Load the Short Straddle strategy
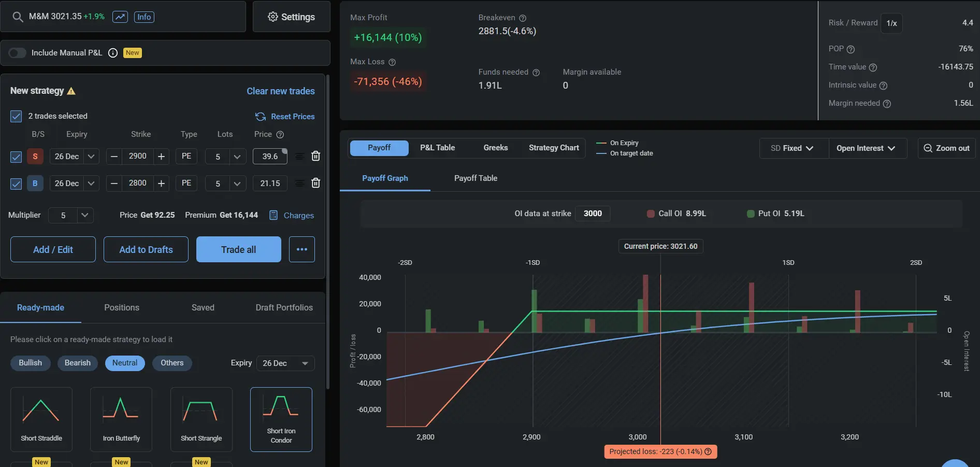The image size is (980, 467). pos(41,419)
